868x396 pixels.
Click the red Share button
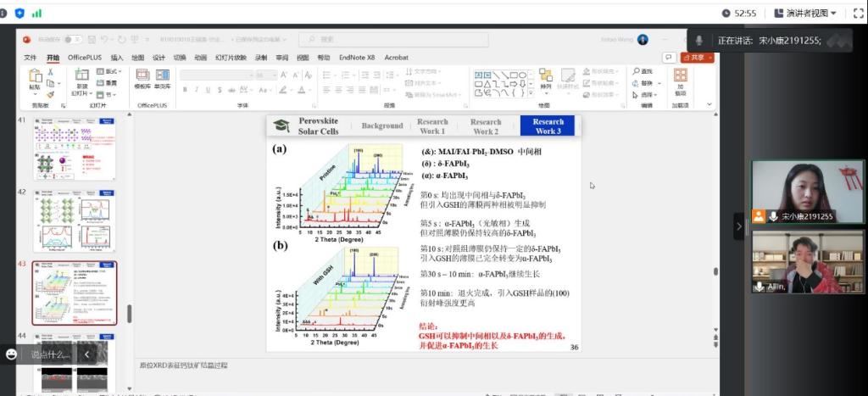click(x=695, y=57)
